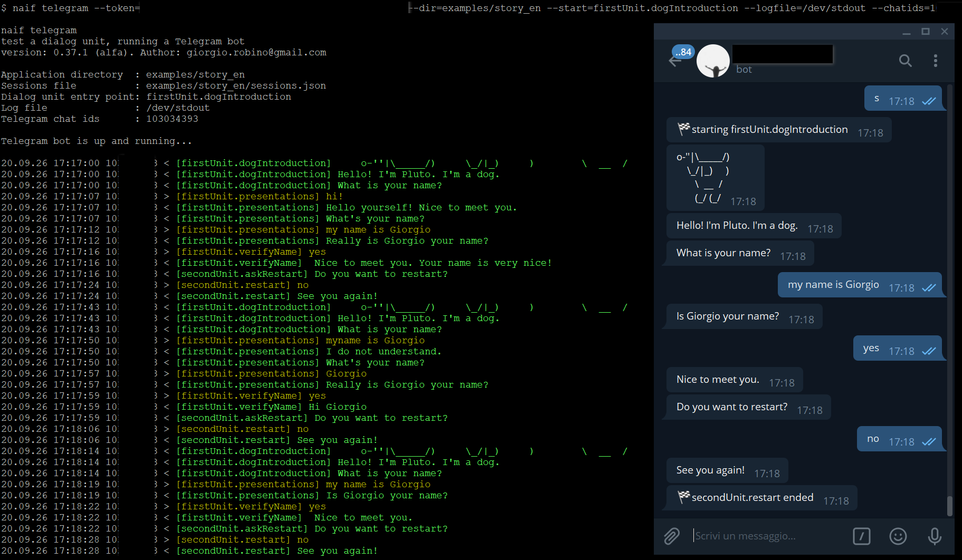
Task: Search in the Telegram chat
Action: point(905,61)
